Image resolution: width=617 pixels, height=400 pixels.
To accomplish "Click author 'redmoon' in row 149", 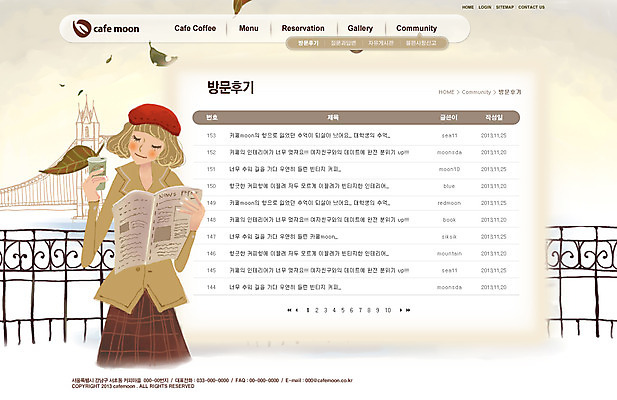I will click(x=449, y=203).
